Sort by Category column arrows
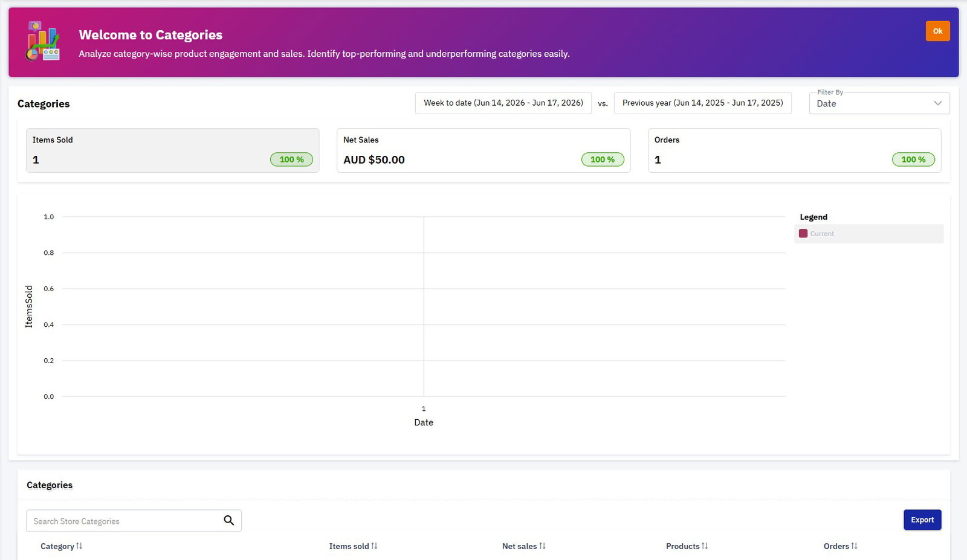 coord(79,546)
